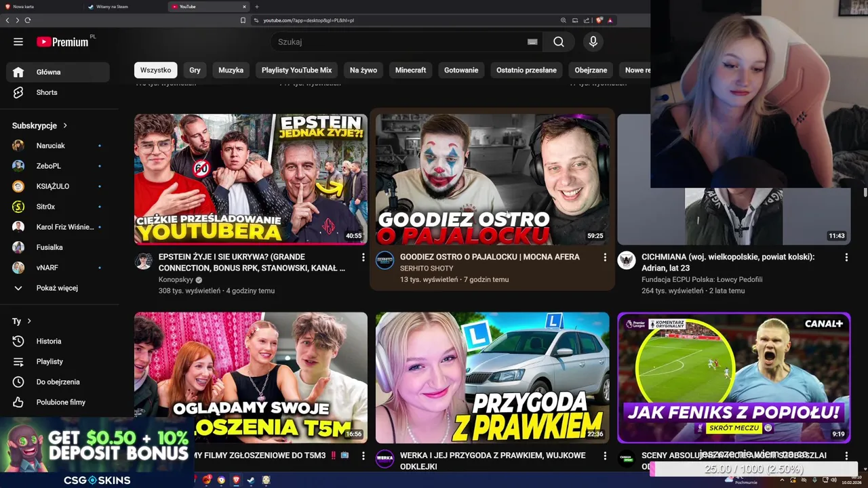This screenshot has width=868, height=488.
Task: Open options menu for Goodiez ostro video
Action: tap(605, 258)
